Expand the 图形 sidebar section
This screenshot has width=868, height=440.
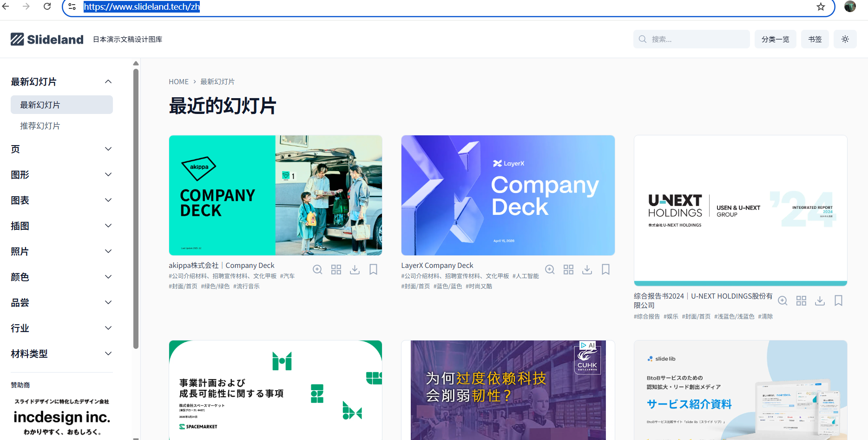pyautogui.click(x=108, y=175)
